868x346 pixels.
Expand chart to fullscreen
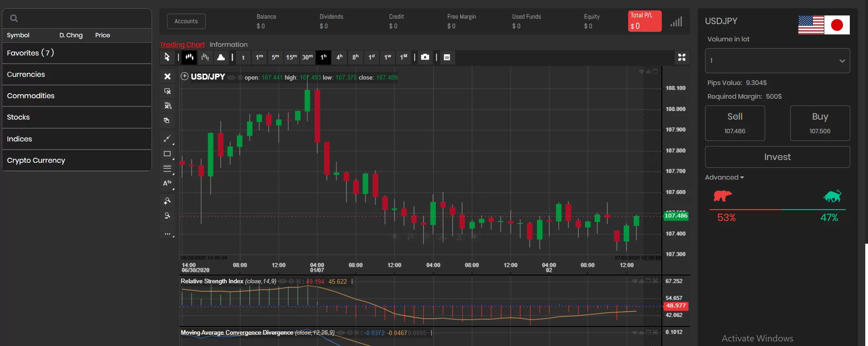point(682,57)
